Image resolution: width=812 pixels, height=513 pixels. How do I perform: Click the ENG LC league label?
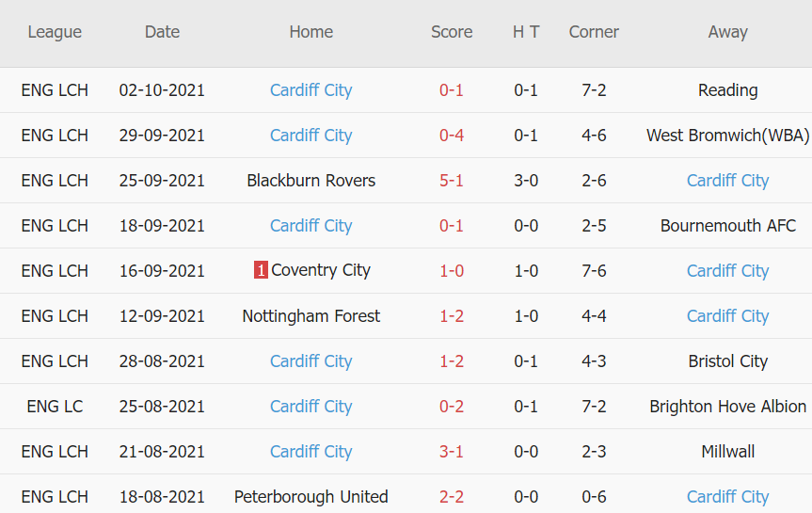[55, 407]
